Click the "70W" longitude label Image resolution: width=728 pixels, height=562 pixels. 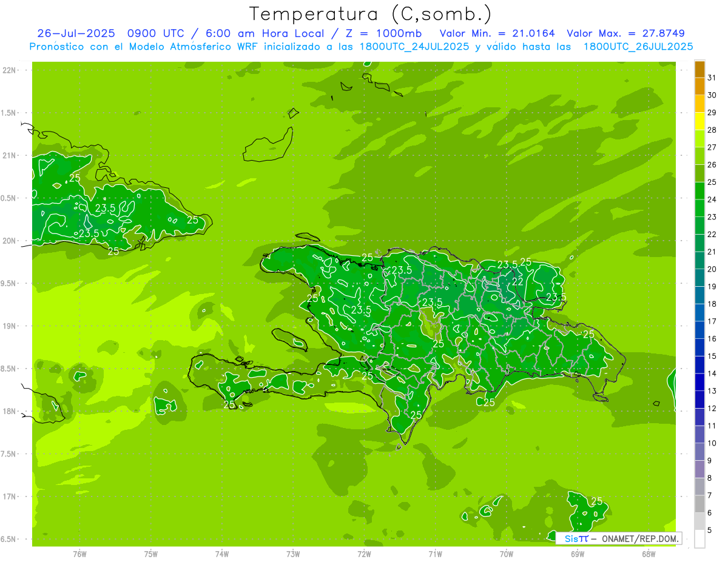coord(507,554)
